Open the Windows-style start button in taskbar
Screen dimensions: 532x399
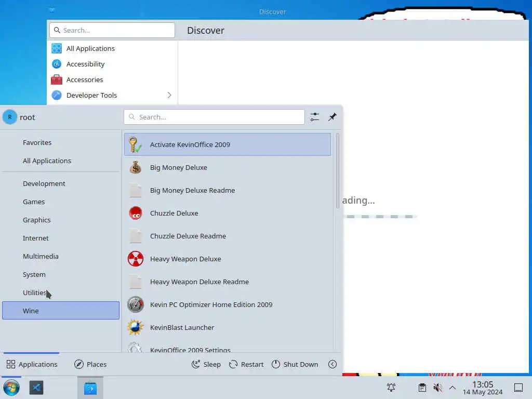[11, 388]
